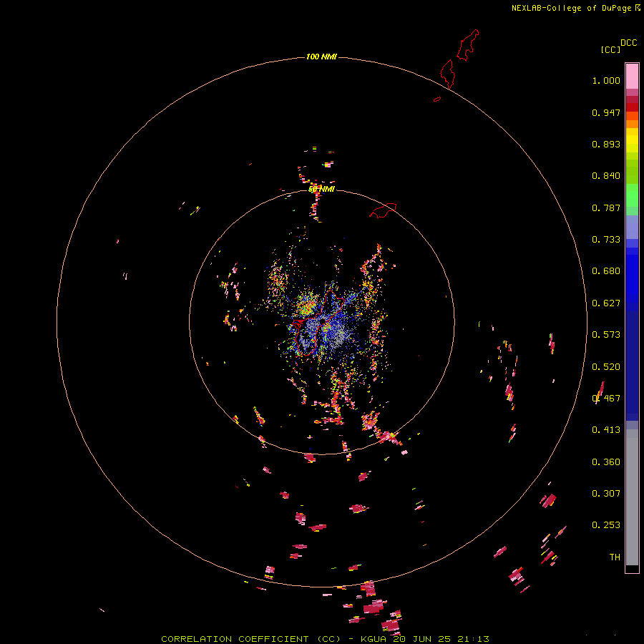Click the 0.467 scale value
This screenshot has width=644, height=644.
point(606,399)
